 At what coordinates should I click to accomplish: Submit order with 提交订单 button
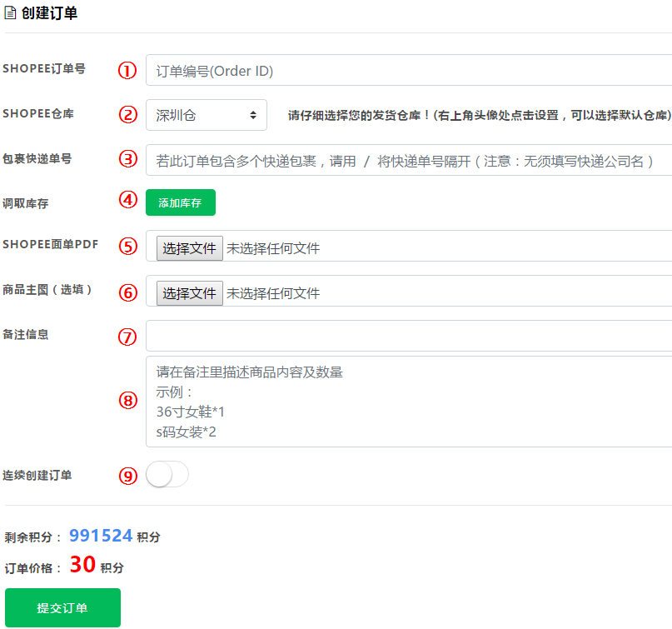[63, 607]
